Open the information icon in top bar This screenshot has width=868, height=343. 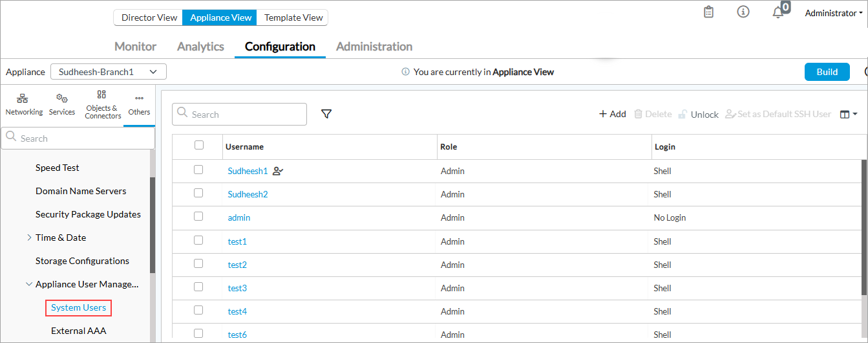click(x=743, y=12)
